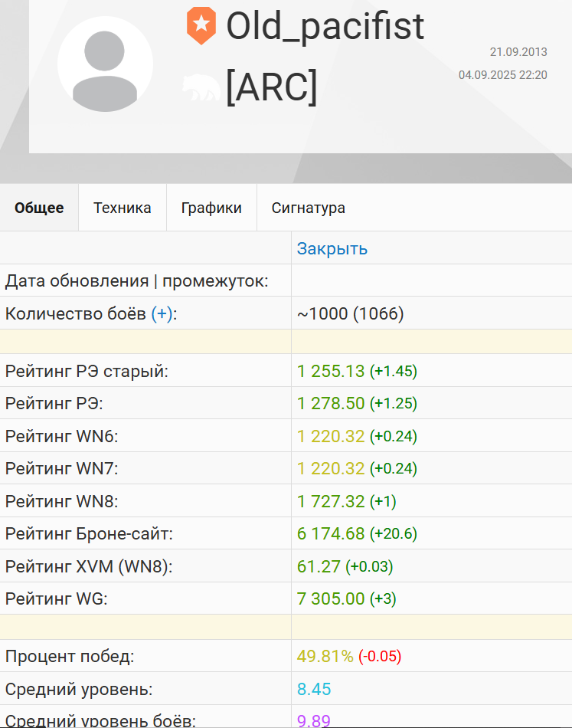572x728 pixels.
Task: Click the Дата обновления | промежуток label
Action: [x=137, y=281]
